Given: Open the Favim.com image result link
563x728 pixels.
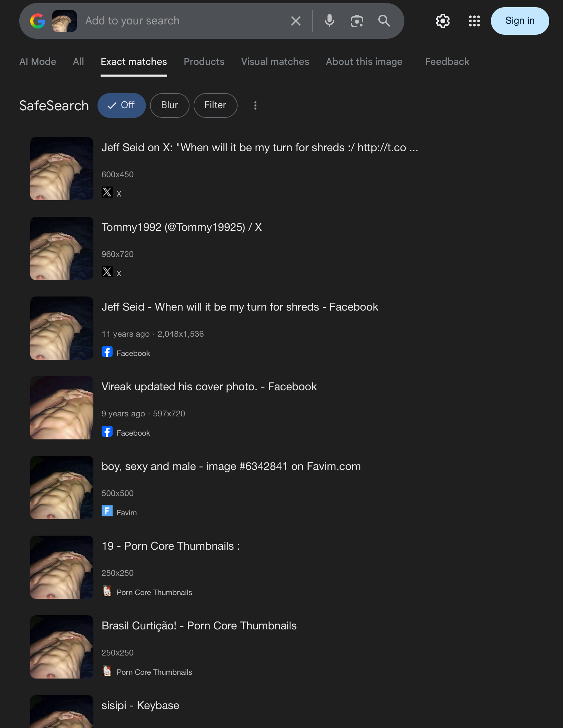Looking at the screenshot, I should point(231,466).
